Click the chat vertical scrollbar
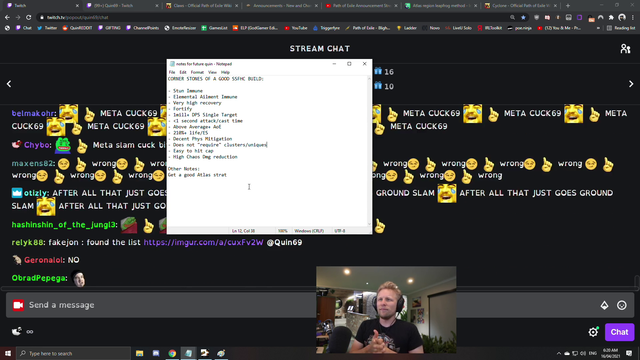 tap(636, 282)
